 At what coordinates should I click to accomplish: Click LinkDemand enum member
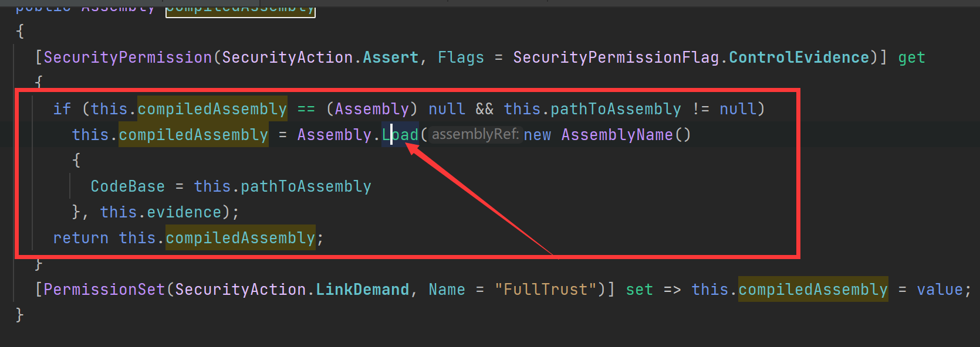coord(363,290)
